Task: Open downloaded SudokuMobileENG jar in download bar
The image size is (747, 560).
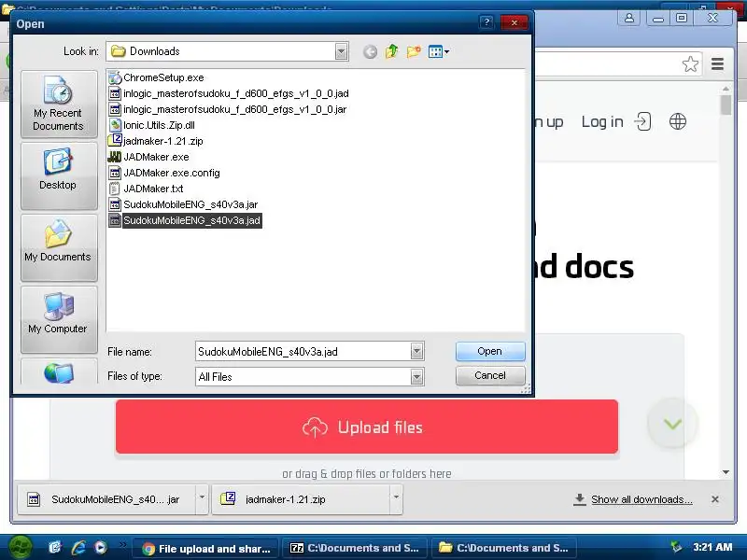Action: [106, 499]
